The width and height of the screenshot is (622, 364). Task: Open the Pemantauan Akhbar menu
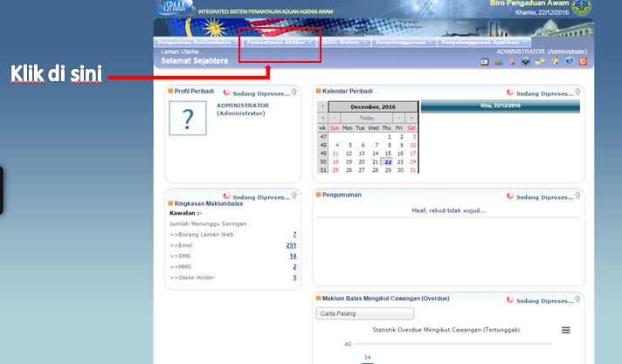pyautogui.click(x=280, y=42)
